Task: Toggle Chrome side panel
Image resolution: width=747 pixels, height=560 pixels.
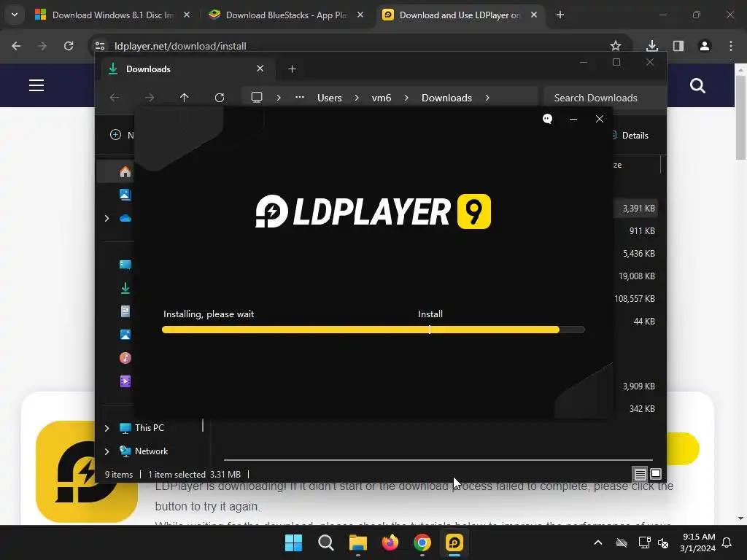Action: tap(678, 46)
